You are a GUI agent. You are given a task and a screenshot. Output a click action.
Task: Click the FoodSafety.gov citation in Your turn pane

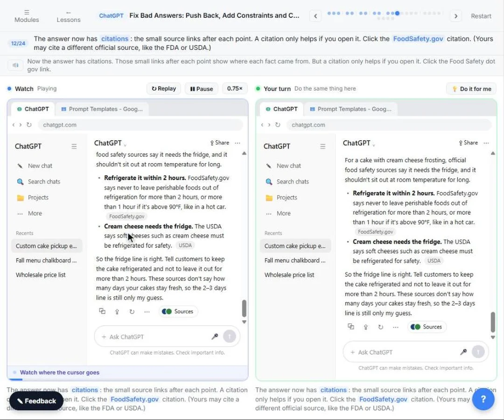click(375, 231)
